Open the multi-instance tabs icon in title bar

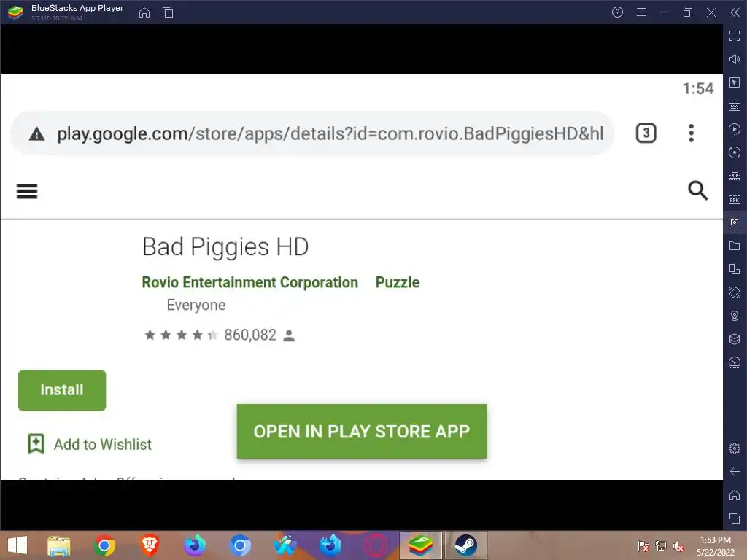pos(168,12)
